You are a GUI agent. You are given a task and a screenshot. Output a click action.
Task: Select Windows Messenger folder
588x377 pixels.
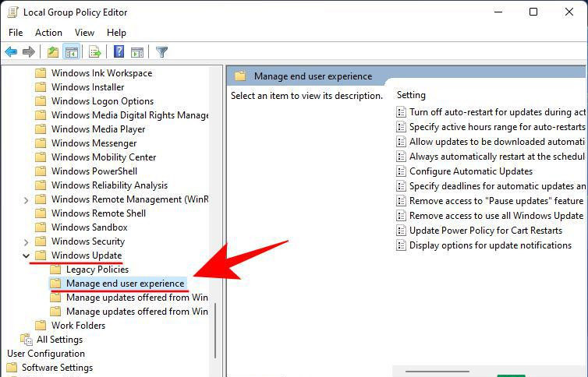coord(94,143)
